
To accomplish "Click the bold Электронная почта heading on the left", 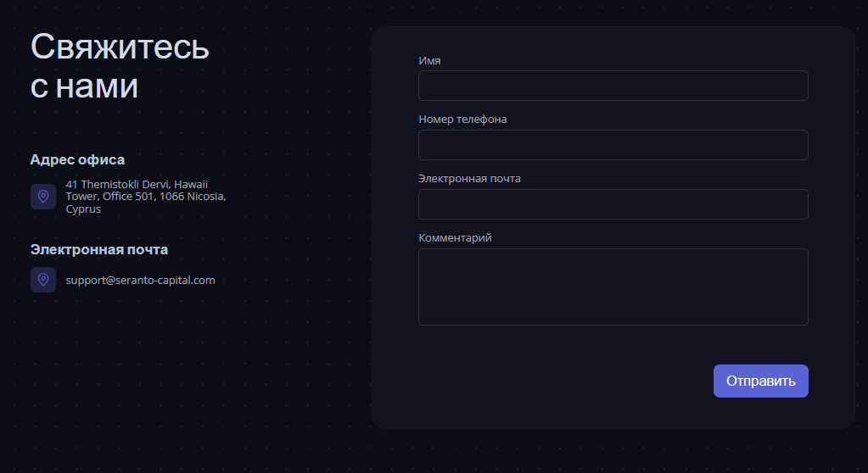I will [98, 249].
